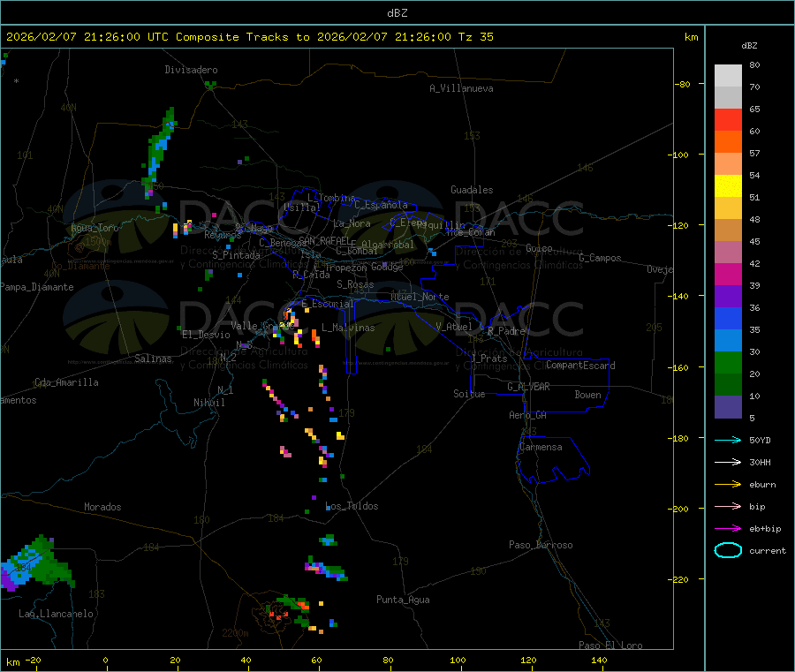Screen dimensions: 795x672
Task: Click the cyan 'current' ellipse legend icon
Action: point(728,550)
